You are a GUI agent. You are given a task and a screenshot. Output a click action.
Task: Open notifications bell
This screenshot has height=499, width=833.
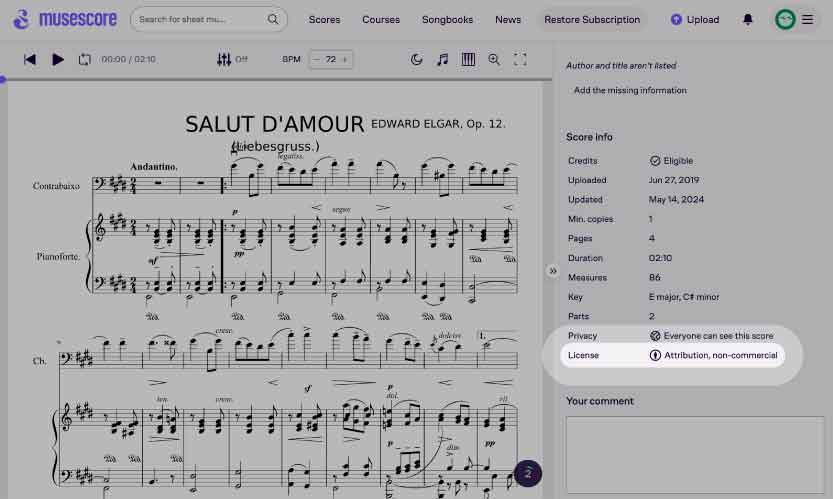(x=748, y=20)
